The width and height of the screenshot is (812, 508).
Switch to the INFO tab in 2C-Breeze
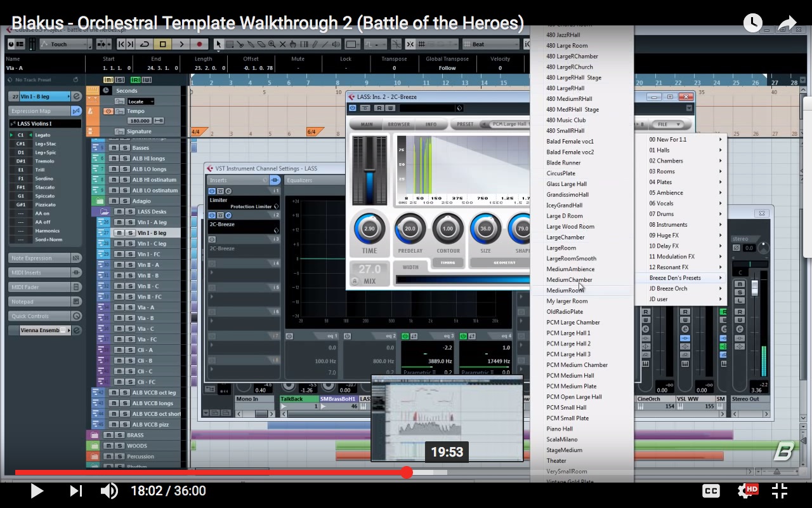pyautogui.click(x=431, y=124)
